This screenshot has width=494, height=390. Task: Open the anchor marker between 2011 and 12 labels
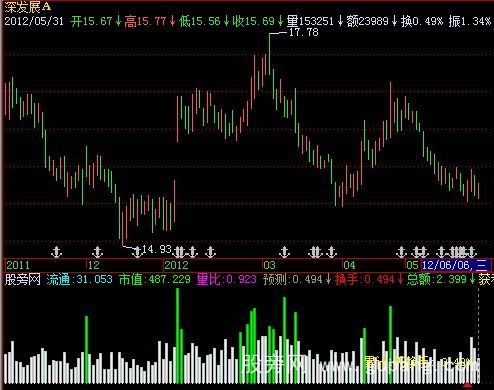point(57,252)
